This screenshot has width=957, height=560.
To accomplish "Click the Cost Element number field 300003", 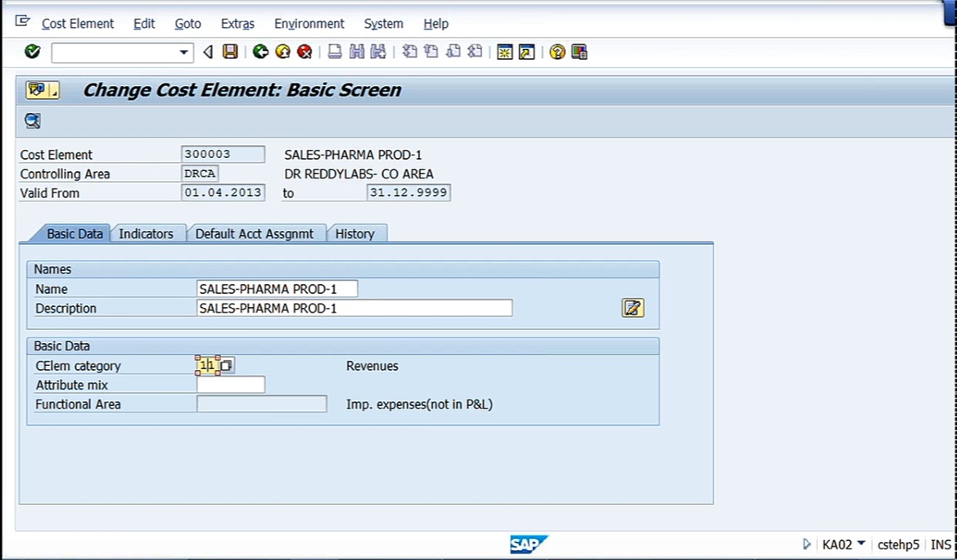I will click(223, 155).
